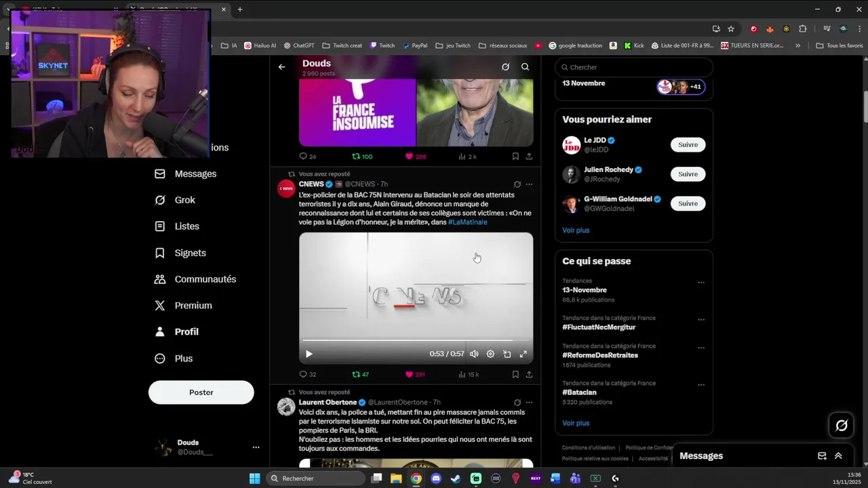Viewport: 868px width, 488px height.
Task: Play the CNEWS video
Action: click(309, 354)
